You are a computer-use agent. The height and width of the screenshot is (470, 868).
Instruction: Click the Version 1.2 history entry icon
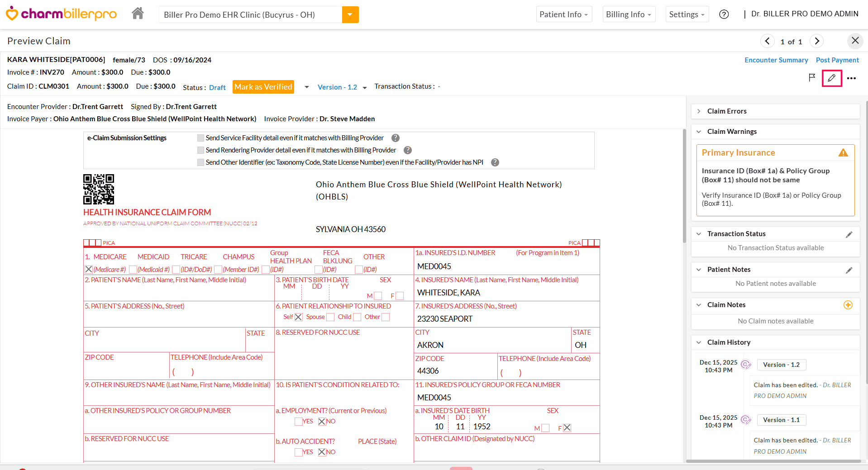pos(746,365)
